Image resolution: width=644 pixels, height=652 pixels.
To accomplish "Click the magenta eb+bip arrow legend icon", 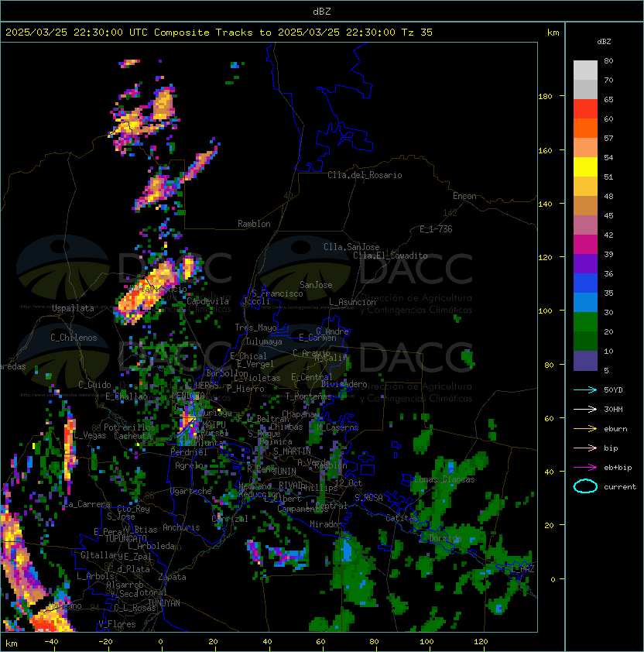I will point(585,468).
